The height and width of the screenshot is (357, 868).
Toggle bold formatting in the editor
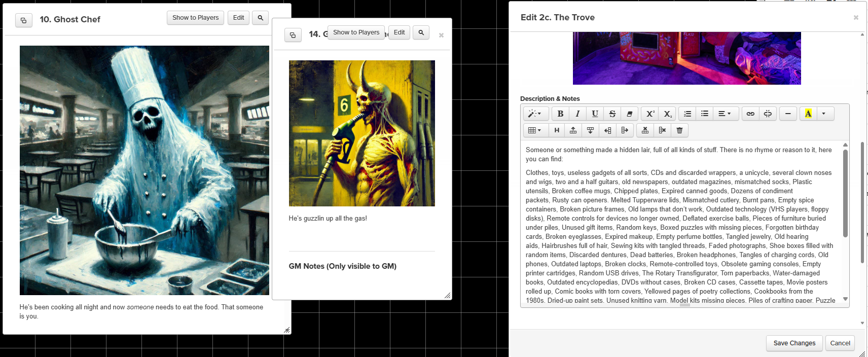[560, 114]
